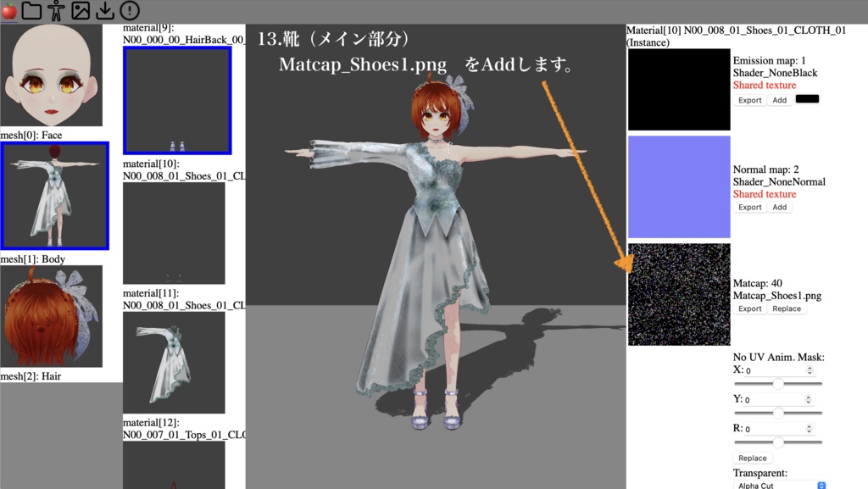Viewport: 868px width, 489px height.
Task: Click the purple Normal map preview
Action: [x=679, y=187]
